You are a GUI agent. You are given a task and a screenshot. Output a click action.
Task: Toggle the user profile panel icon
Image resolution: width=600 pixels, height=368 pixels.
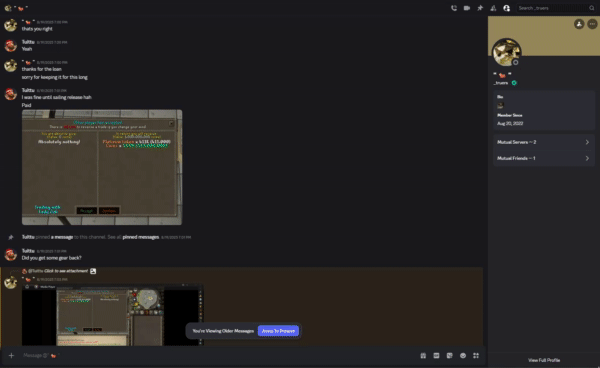pyautogui.click(x=507, y=8)
